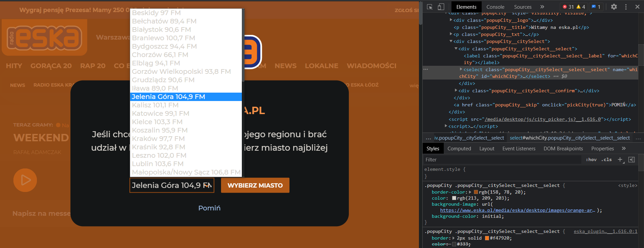Click the color rgb(213, 209, 203) swatch

[454, 198]
